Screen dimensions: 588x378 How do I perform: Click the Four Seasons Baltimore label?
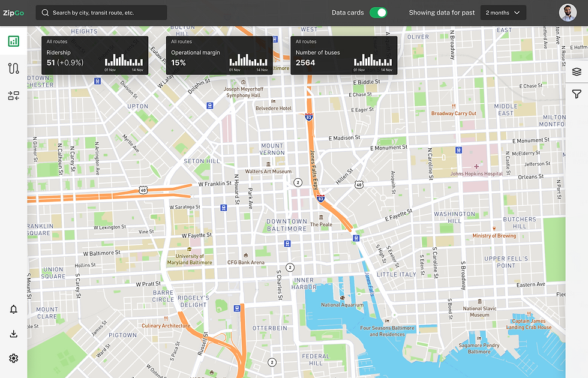tap(388, 331)
